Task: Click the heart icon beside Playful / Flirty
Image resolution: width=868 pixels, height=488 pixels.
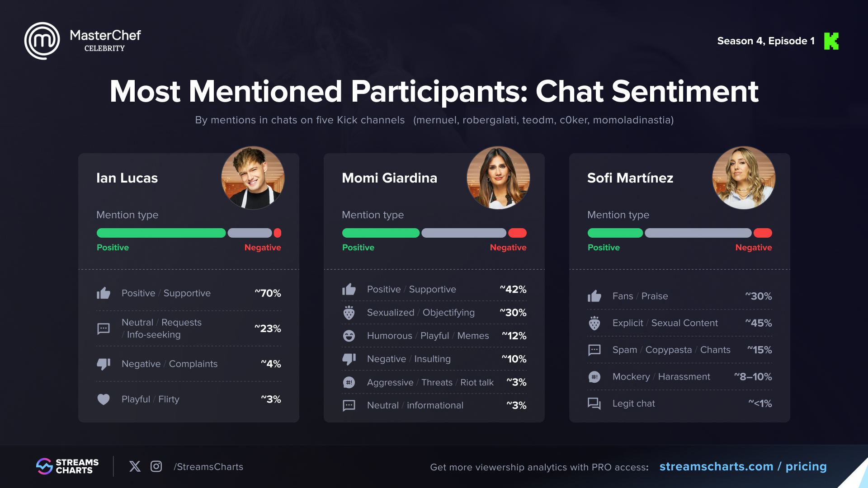Action: pyautogui.click(x=104, y=399)
